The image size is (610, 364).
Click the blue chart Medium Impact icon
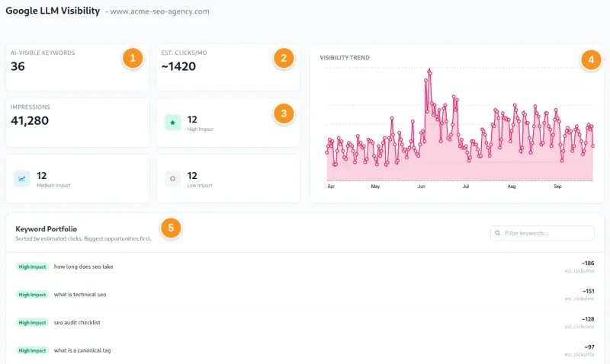pyautogui.click(x=22, y=179)
